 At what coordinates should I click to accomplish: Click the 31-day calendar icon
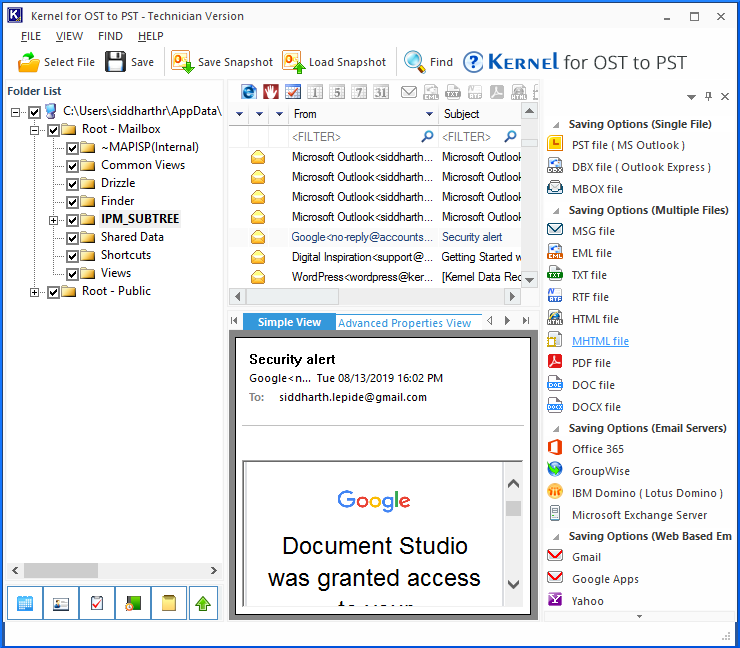click(x=381, y=92)
